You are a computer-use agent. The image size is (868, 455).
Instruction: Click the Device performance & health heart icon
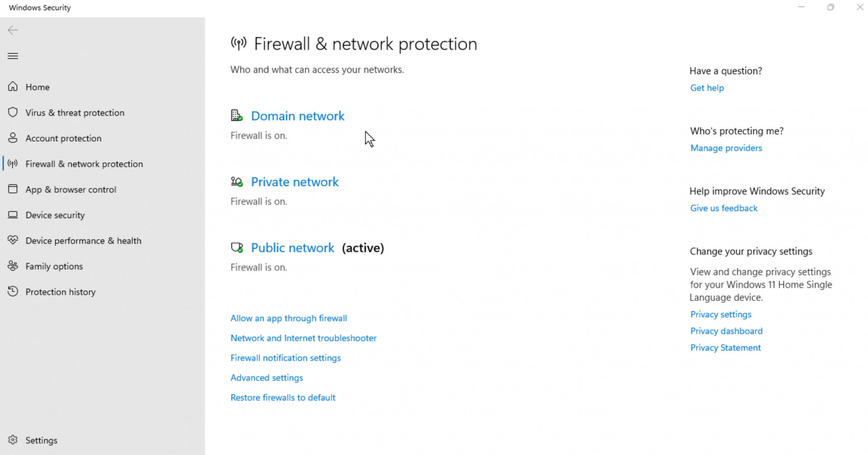[13, 240]
